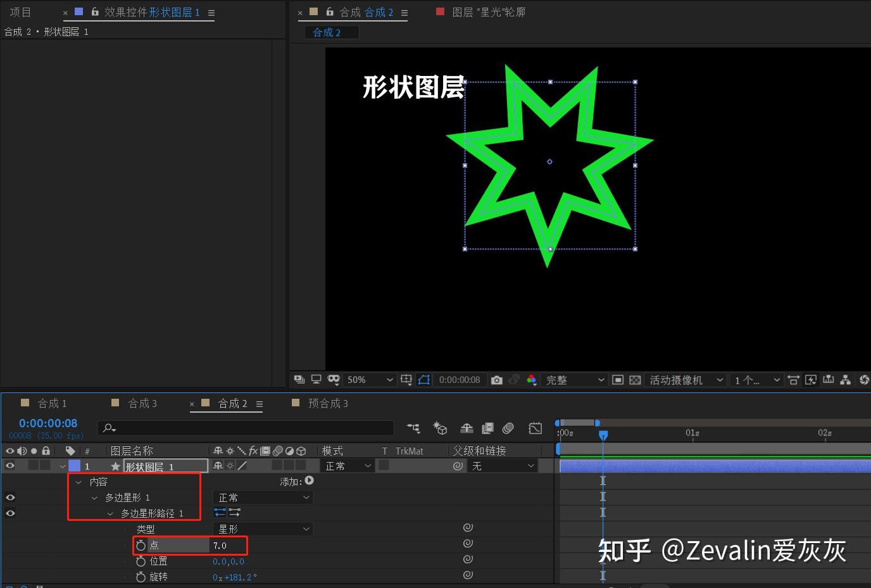
Task: Switch to the 合成 3 timeline tab
Action: [x=142, y=403]
